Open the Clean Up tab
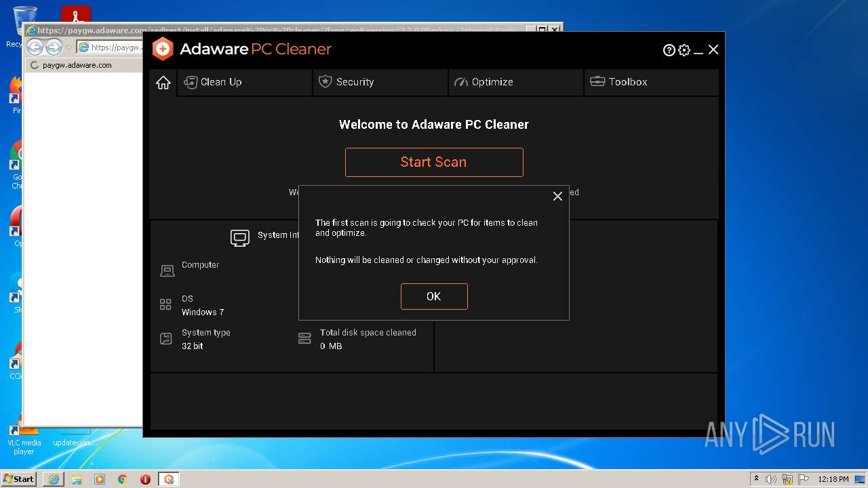 (245, 82)
